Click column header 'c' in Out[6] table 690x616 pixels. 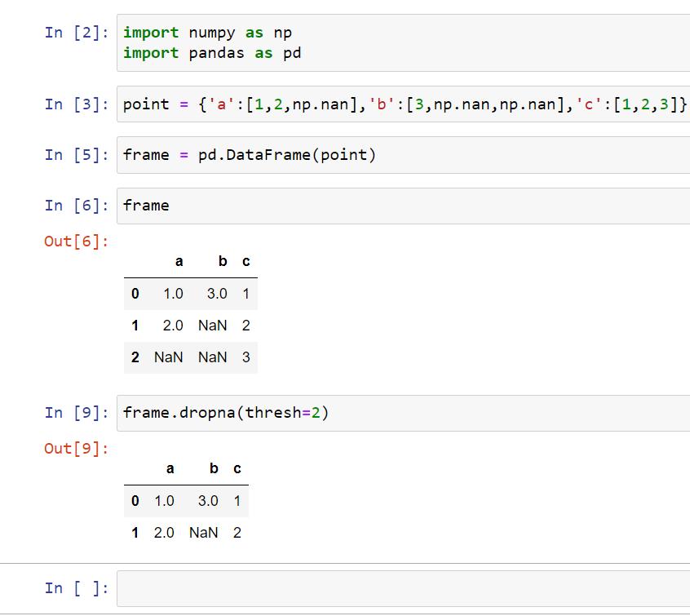tap(246, 262)
